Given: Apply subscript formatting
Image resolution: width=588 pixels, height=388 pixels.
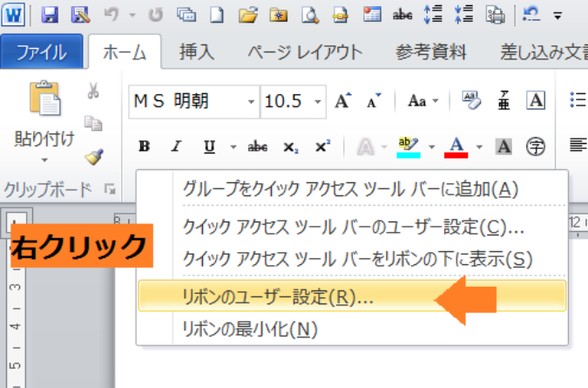Looking at the screenshot, I should [291, 146].
